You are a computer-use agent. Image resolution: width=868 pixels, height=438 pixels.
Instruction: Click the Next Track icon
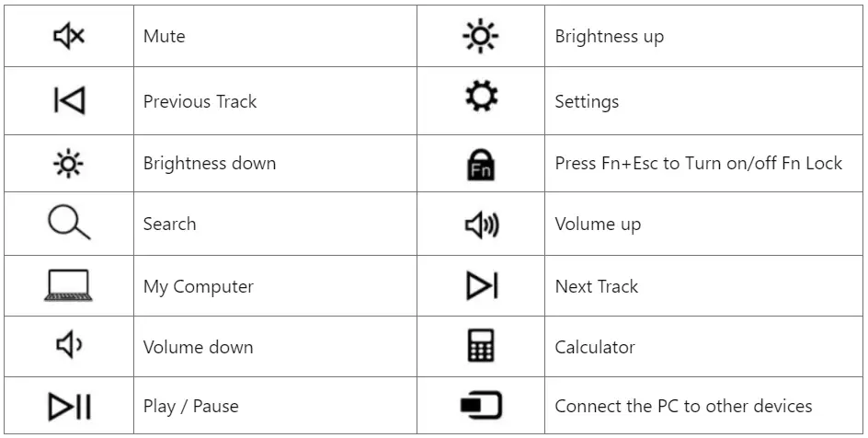pyautogui.click(x=481, y=286)
